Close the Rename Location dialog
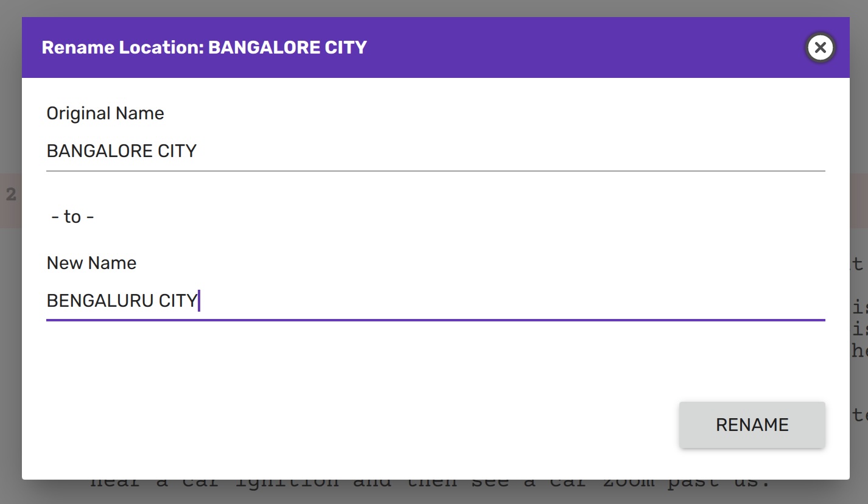 coord(820,47)
